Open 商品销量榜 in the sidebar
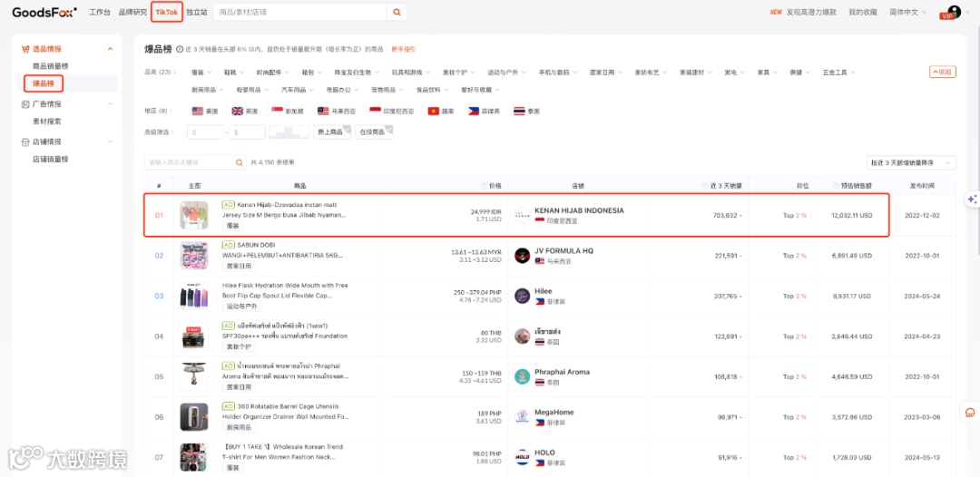Image resolution: width=980 pixels, height=477 pixels. point(50,65)
